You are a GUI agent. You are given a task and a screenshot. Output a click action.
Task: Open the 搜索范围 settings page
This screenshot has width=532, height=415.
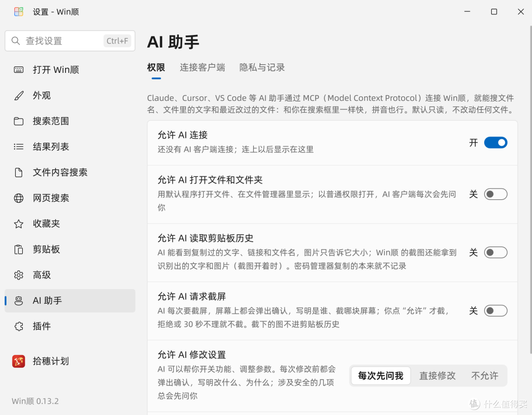tap(70, 122)
